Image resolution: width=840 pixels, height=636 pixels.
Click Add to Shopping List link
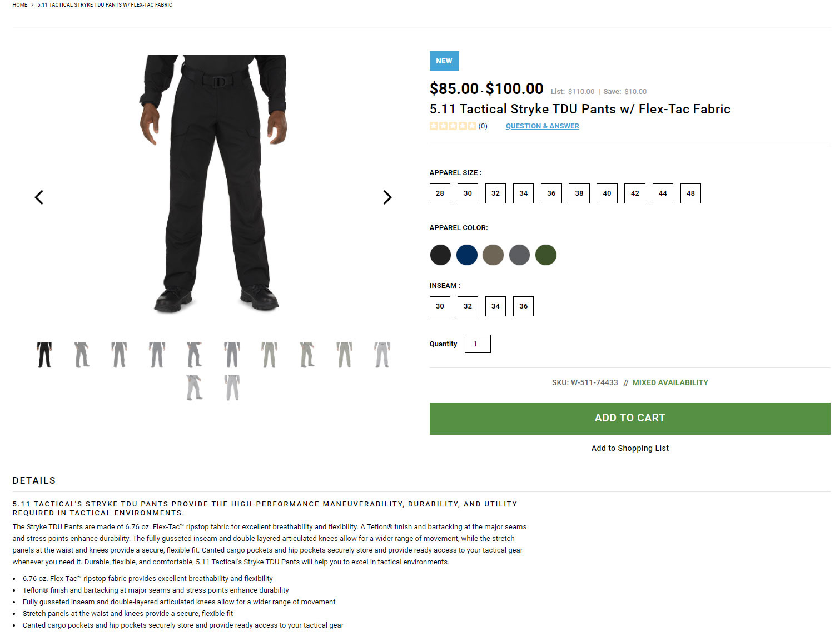630,448
